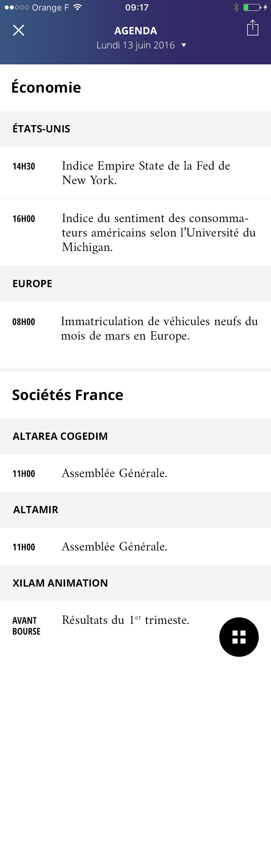Tap the AGENDA title in header
This screenshot has height=868, width=271.
(135, 31)
